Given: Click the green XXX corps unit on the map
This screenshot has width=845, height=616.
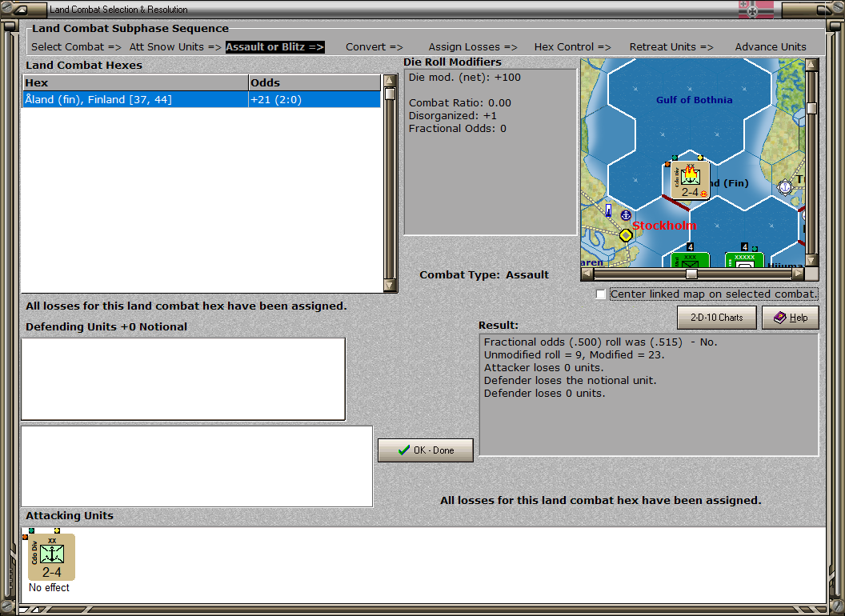Looking at the screenshot, I should coord(690,260).
